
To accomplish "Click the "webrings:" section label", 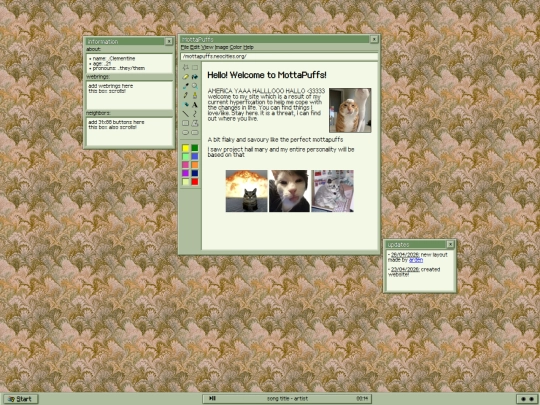I will point(97,76).
